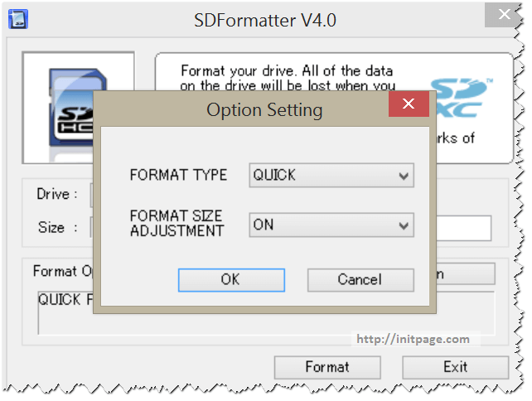Click the Option Setting dialog title
This screenshot has height=401, width=532.
click(x=264, y=110)
